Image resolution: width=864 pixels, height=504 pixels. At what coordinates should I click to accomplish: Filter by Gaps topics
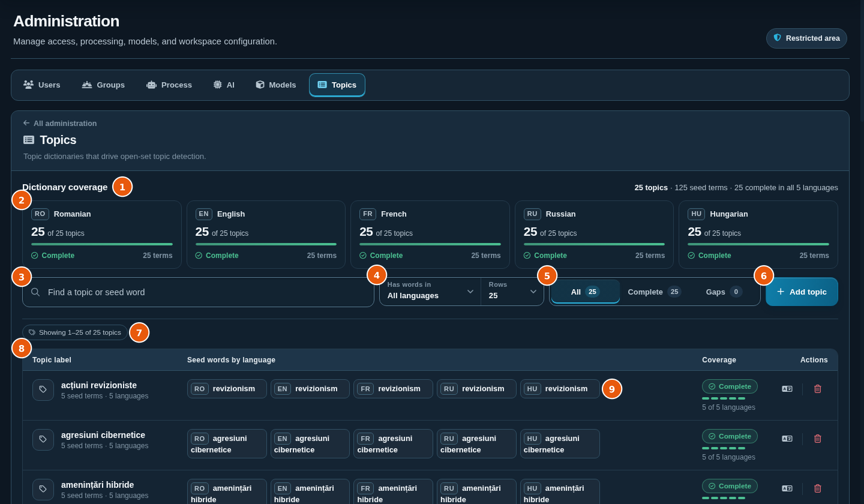(x=724, y=292)
